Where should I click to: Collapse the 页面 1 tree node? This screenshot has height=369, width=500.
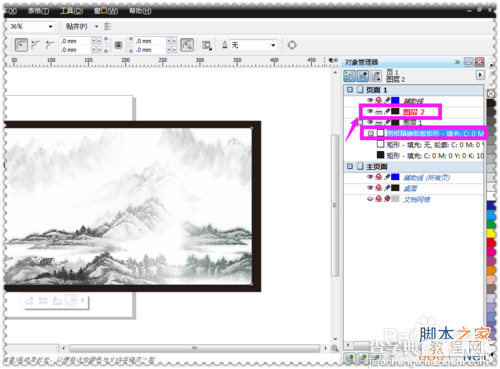[x=350, y=90]
